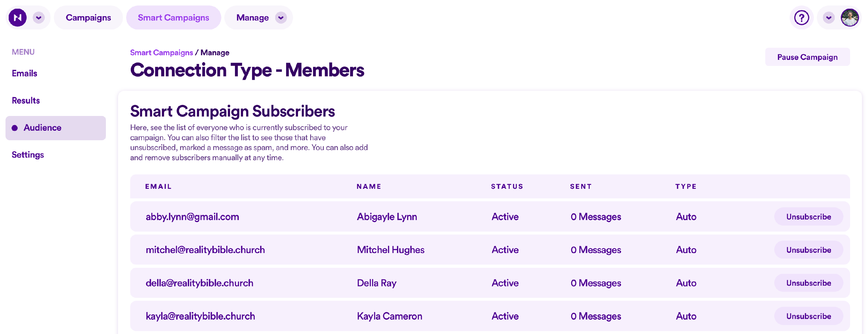
Task: Click the user profile avatar
Action: 849,18
